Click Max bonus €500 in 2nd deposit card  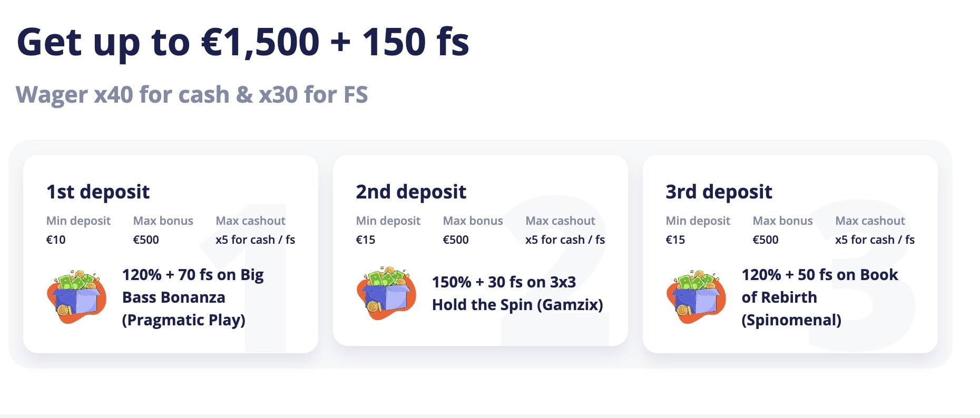click(x=456, y=240)
